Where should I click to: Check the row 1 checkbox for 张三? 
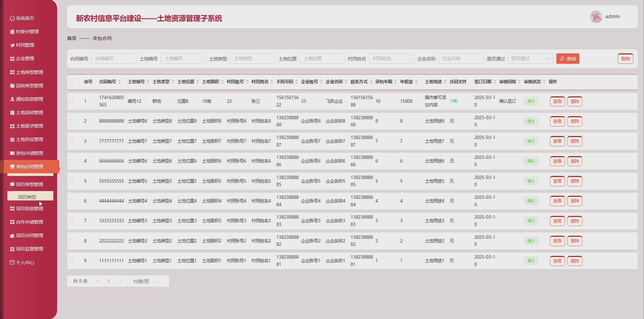(x=71, y=101)
